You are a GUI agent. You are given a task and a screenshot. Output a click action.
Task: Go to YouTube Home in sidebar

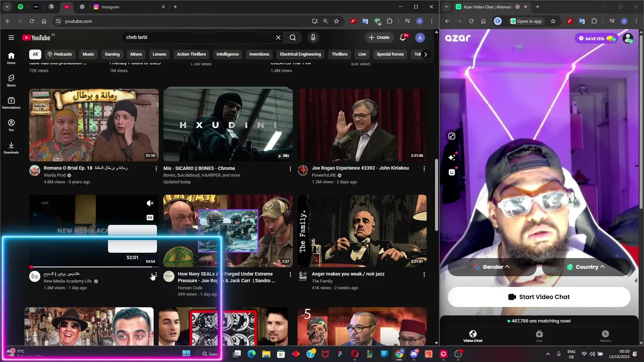point(11,58)
